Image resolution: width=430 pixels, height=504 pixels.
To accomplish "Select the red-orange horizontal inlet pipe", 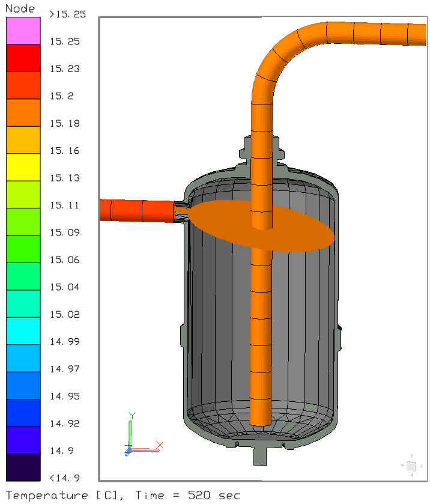I will coord(137,211).
